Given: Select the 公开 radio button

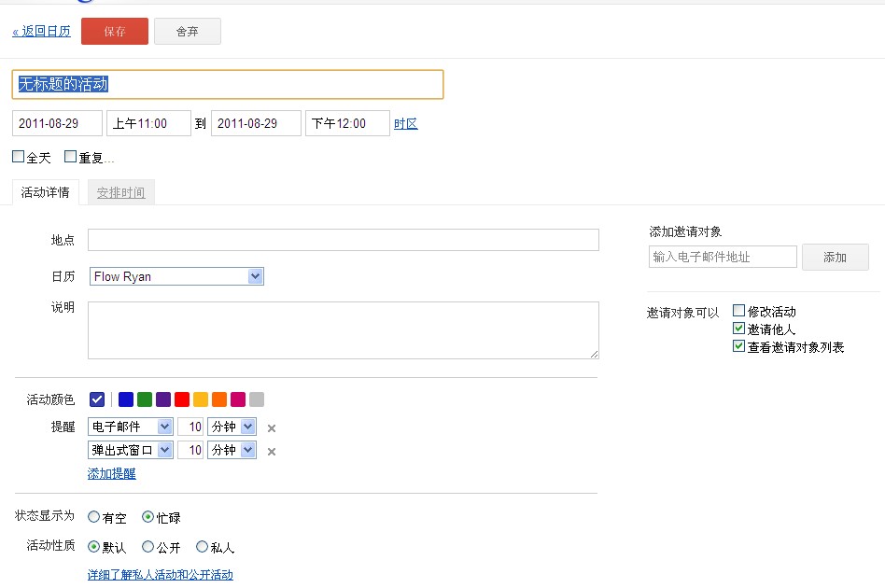Looking at the screenshot, I should click(x=147, y=546).
